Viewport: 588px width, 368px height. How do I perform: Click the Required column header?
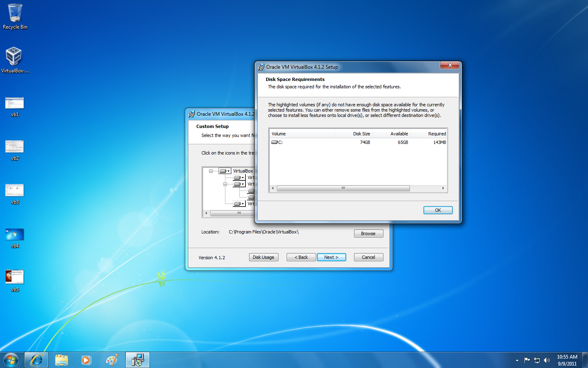(x=429, y=134)
